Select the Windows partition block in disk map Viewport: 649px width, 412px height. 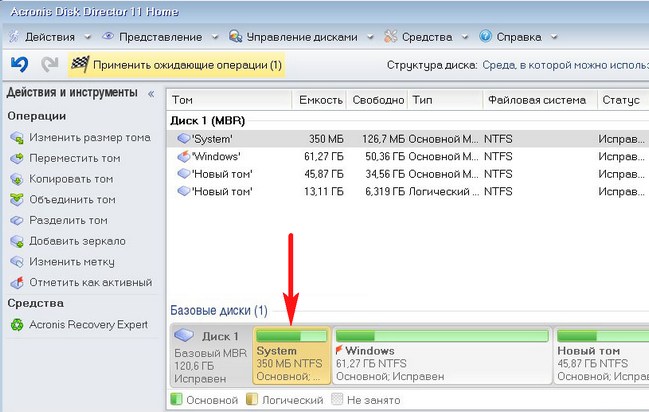[x=442, y=355]
